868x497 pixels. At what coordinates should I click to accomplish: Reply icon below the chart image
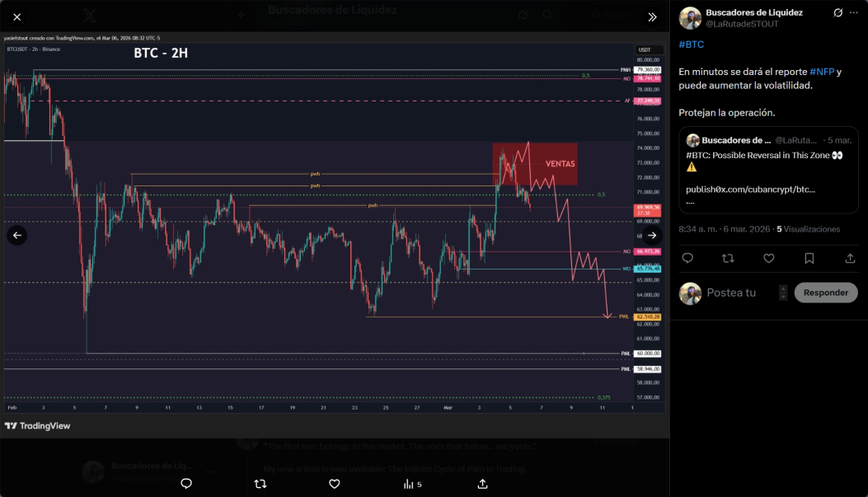click(186, 484)
